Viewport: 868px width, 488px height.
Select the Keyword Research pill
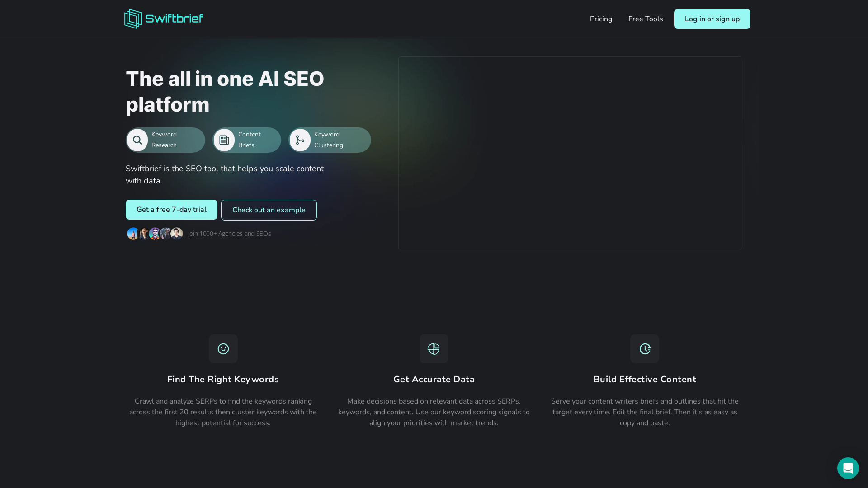click(165, 140)
